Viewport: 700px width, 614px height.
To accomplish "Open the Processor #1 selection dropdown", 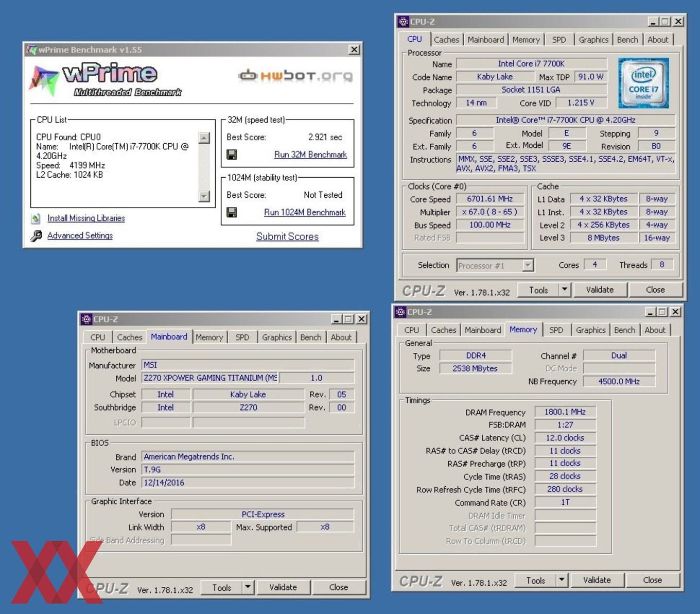I will 528,265.
